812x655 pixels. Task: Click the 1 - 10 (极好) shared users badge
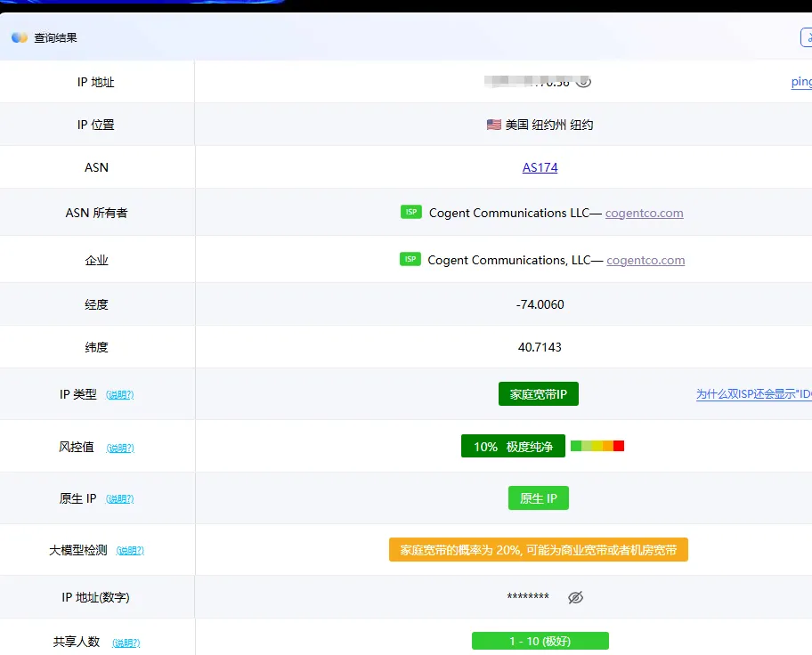pyautogui.click(x=540, y=641)
